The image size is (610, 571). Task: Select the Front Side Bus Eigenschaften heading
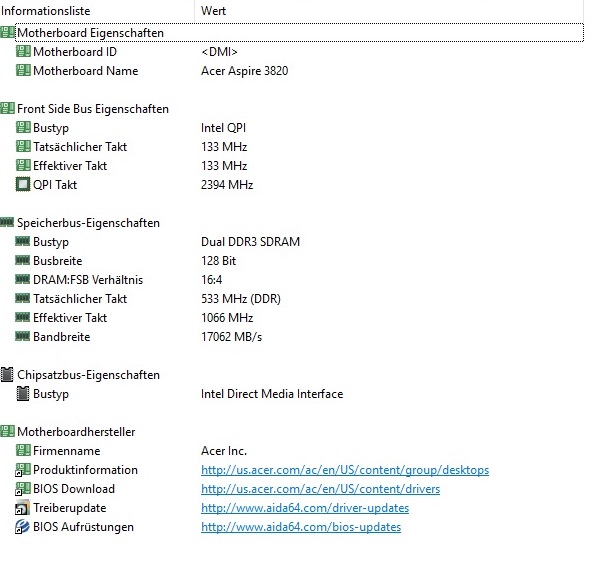[93, 109]
